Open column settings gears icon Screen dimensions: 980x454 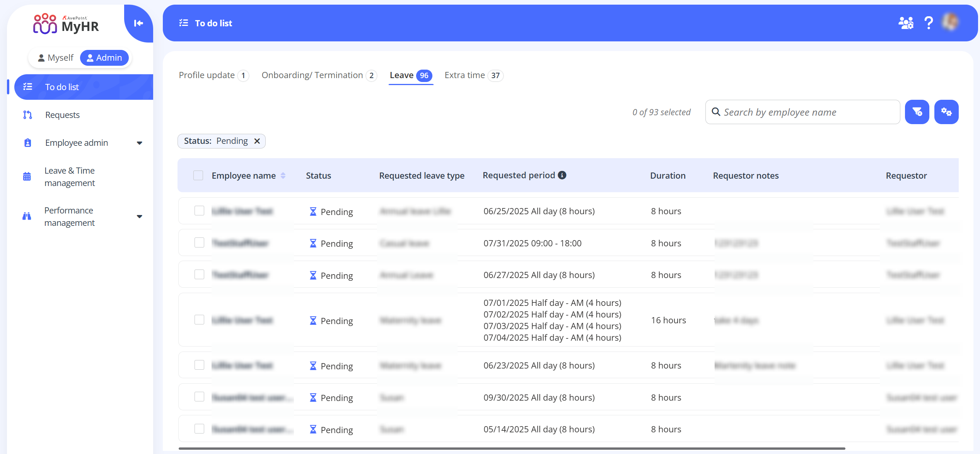(x=946, y=112)
